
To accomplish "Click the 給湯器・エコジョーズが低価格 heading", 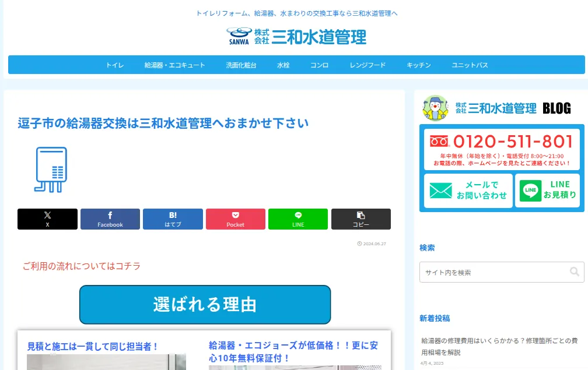I will click(293, 352).
